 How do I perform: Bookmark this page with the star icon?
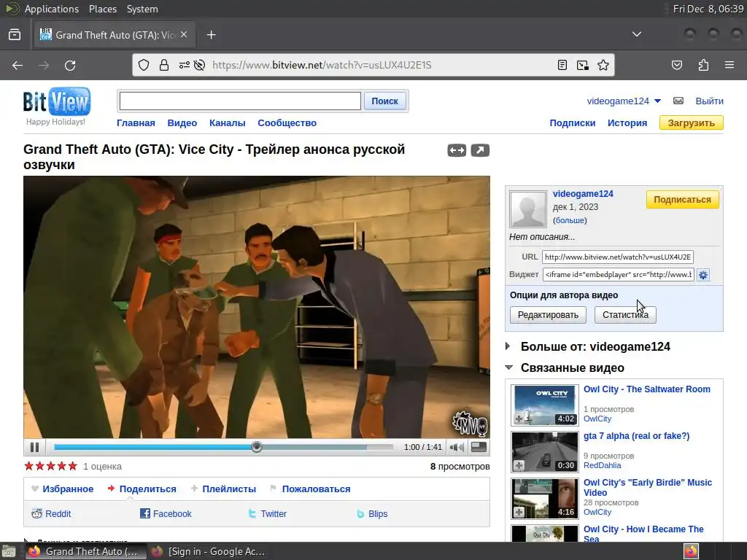[603, 65]
